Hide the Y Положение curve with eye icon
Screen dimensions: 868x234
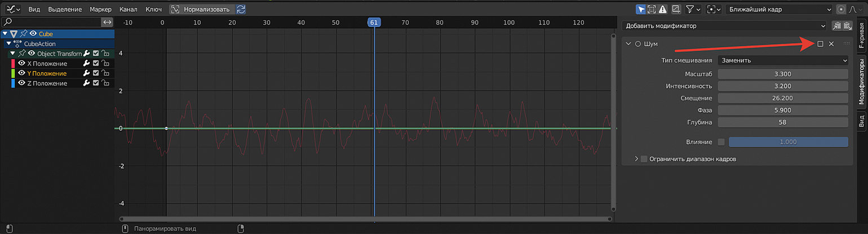(x=21, y=73)
